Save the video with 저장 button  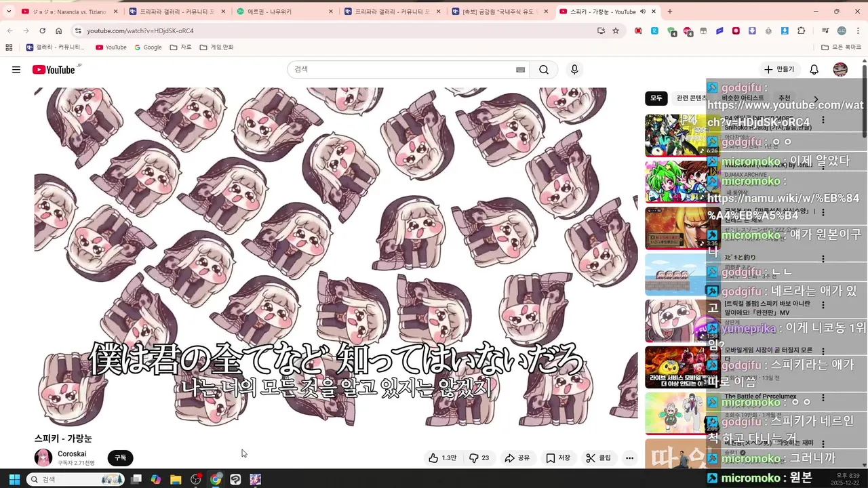click(558, 458)
